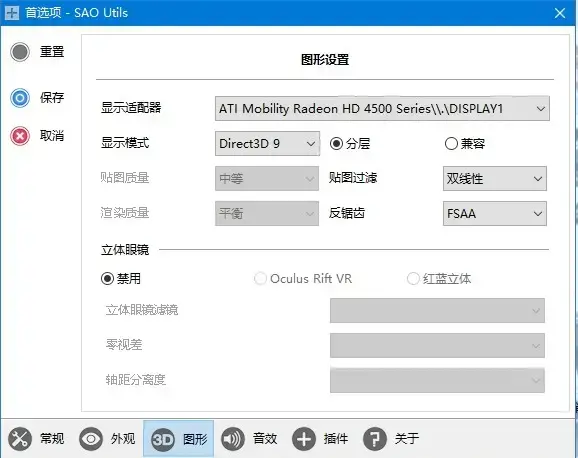
Task: Click the 显示适配器 label
Action: [131, 108]
